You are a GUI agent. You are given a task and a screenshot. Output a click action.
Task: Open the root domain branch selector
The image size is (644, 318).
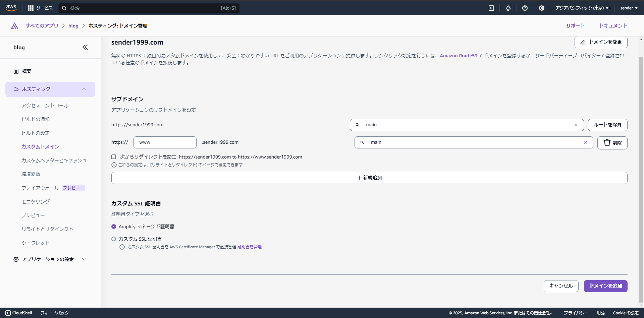coord(467,125)
